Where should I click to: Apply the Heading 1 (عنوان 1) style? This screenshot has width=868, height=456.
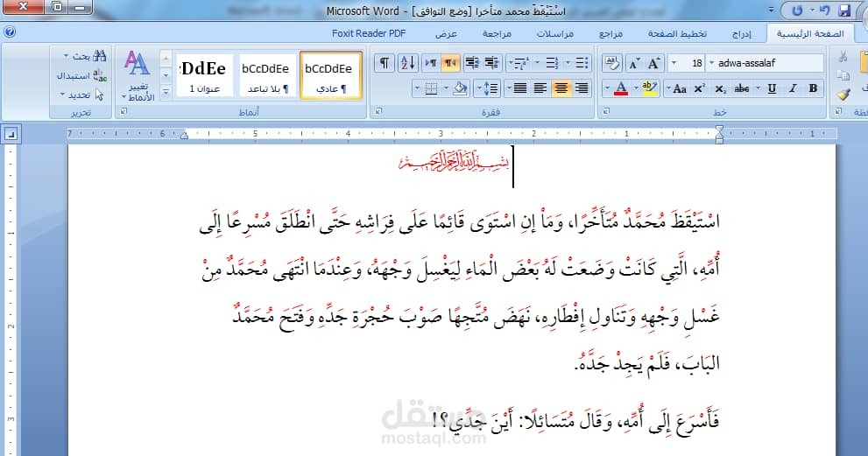(204, 76)
